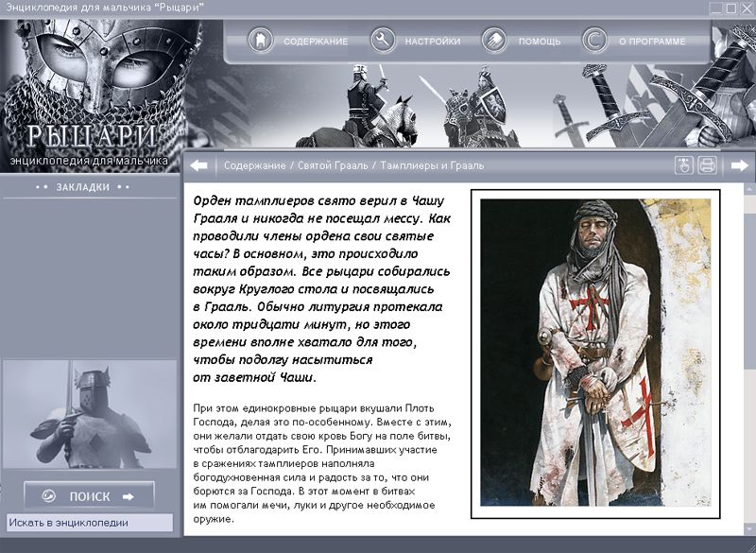Viewport: 756px width, 553px height.
Task: Select the О программе menu label
Action: (651, 42)
